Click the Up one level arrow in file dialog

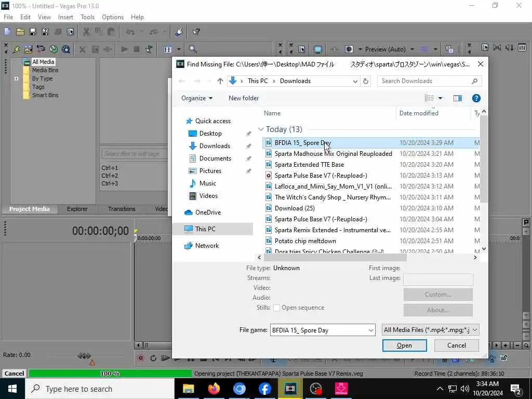click(x=220, y=81)
